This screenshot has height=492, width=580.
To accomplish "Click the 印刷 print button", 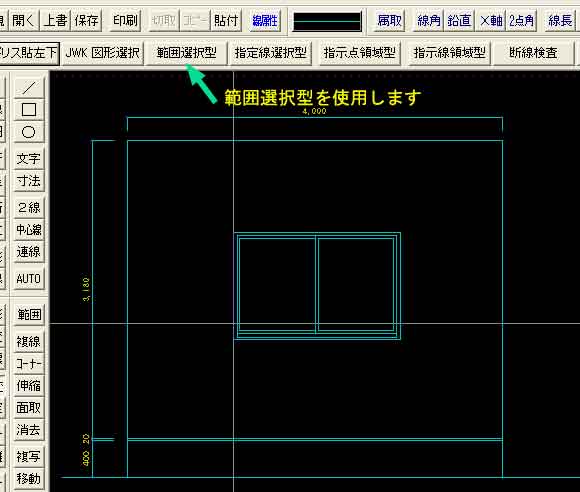I will point(125,21).
